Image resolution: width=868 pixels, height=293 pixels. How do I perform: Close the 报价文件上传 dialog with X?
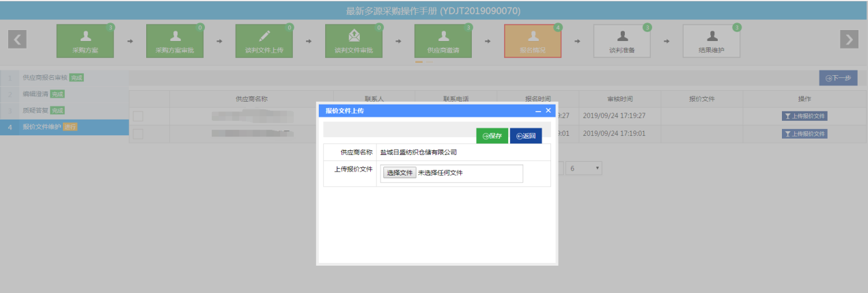[548, 111]
